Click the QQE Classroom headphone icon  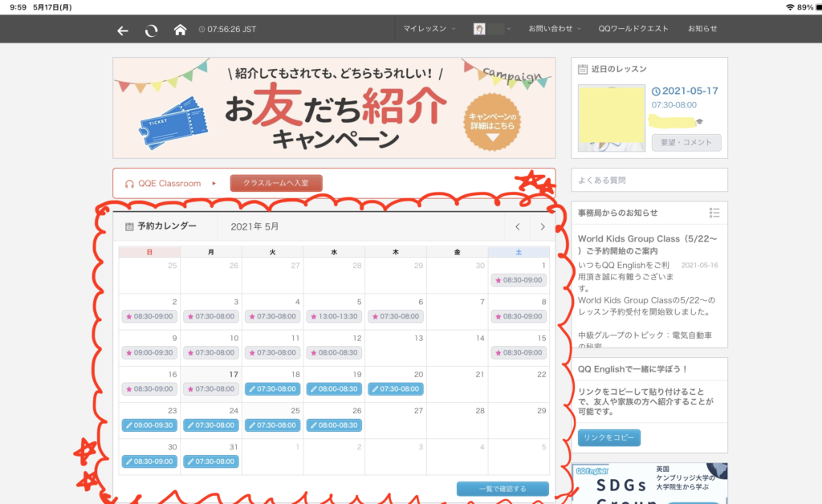point(129,184)
